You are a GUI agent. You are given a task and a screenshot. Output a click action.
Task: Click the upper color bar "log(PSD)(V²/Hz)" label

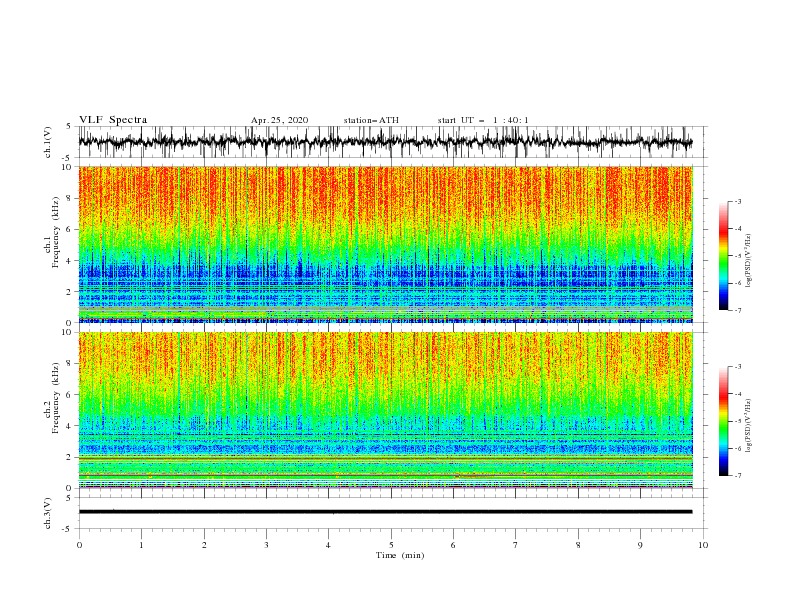pos(749,261)
